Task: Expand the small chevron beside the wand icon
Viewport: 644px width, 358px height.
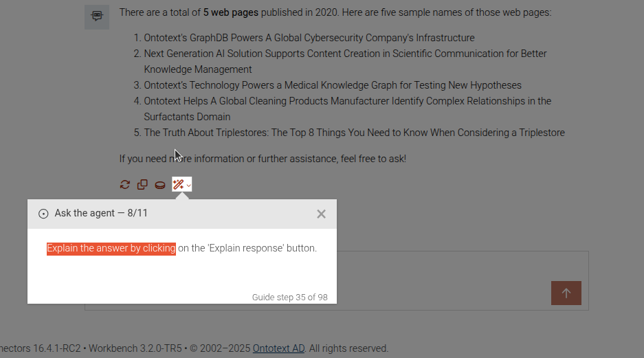Action: click(x=189, y=185)
